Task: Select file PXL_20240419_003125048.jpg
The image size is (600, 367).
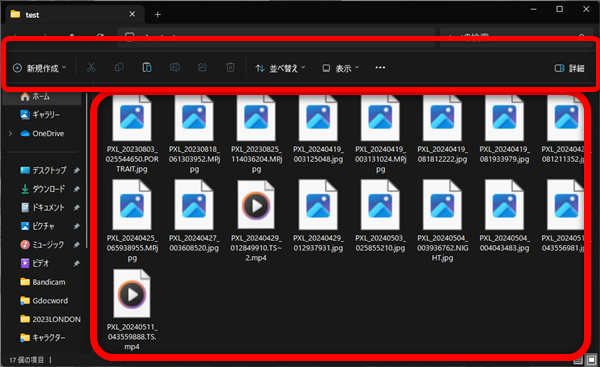Action: tap(318, 129)
